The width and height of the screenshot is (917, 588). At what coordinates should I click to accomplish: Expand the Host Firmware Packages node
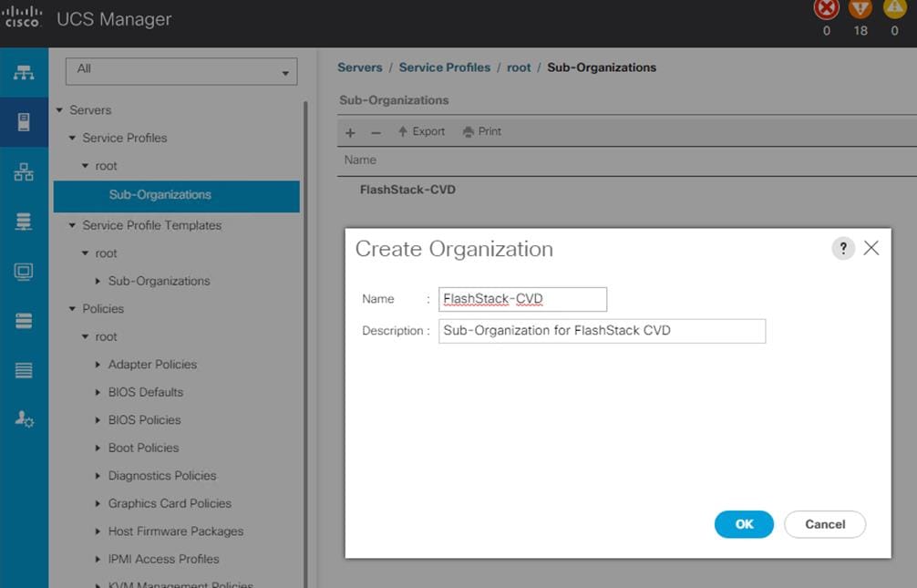(x=98, y=531)
